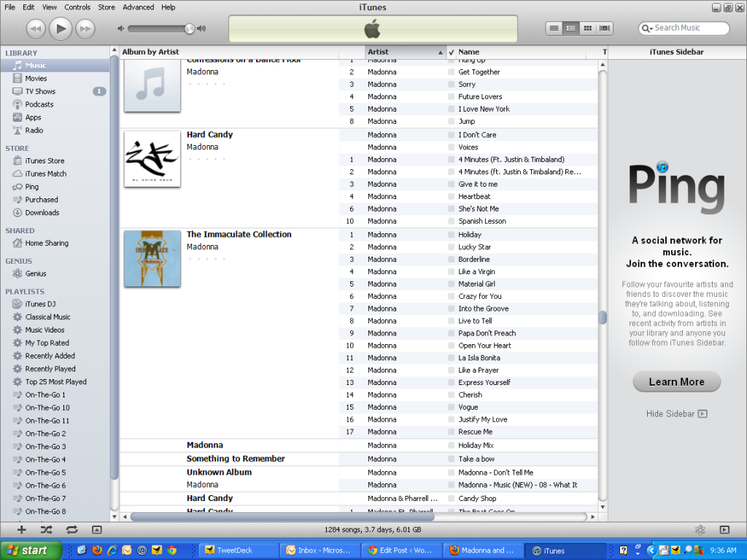Viewport: 747px width, 560px height.
Task: Check the box for Vogue
Action: (x=451, y=407)
